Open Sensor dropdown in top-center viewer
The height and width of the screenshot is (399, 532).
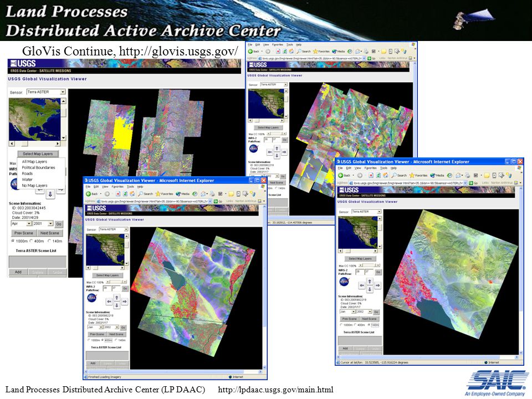click(274, 84)
